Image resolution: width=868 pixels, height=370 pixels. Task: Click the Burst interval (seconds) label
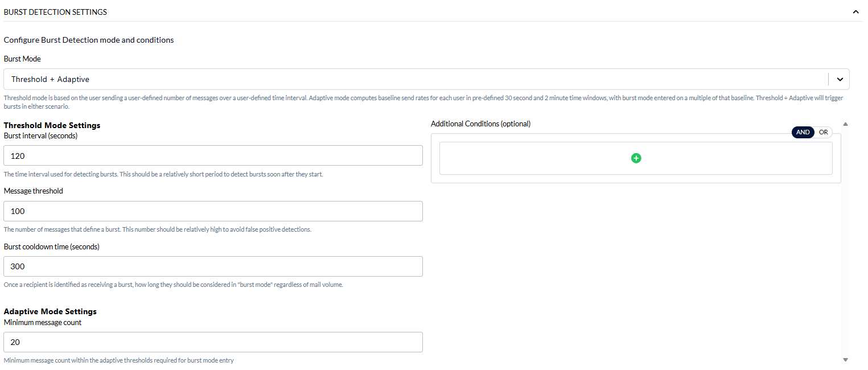point(41,136)
